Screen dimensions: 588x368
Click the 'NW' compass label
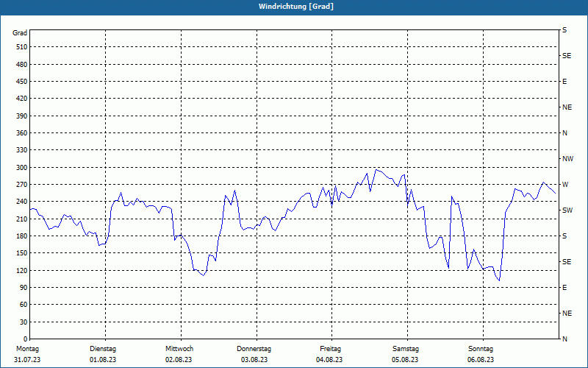point(567,159)
